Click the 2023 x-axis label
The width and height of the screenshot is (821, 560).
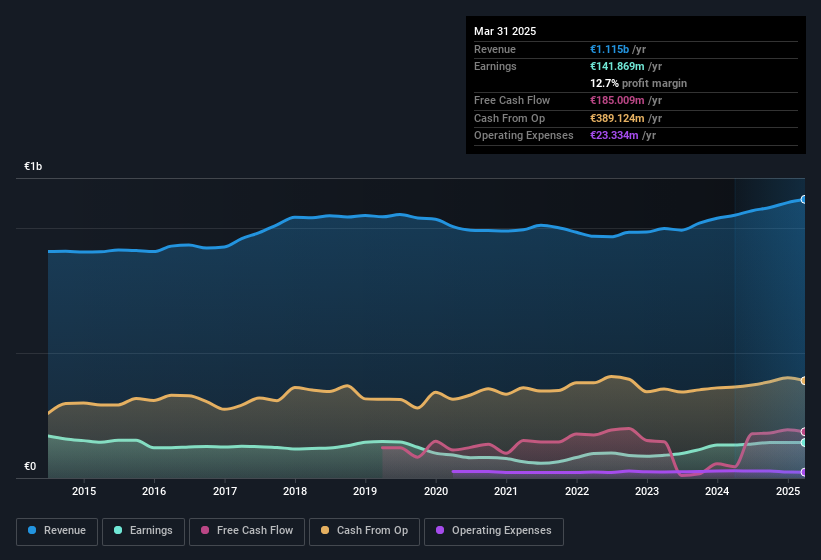647,491
